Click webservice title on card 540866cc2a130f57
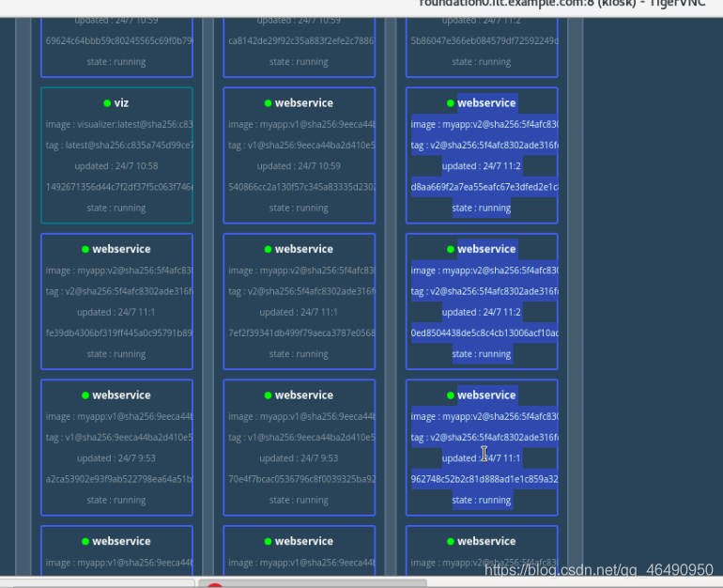The width and height of the screenshot is (723, 588). click(304, 102)
